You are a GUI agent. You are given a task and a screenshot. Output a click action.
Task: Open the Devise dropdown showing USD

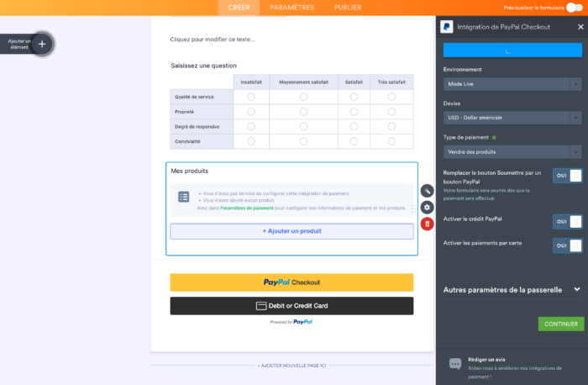tap(512, 118)
